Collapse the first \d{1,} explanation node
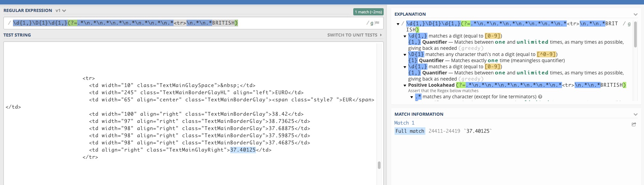 click(405, 36)
